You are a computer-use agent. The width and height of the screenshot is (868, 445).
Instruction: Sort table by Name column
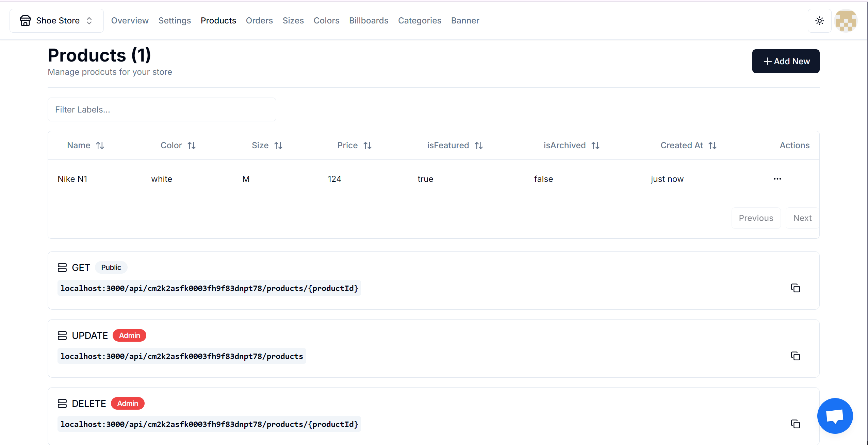pos(85,146)
